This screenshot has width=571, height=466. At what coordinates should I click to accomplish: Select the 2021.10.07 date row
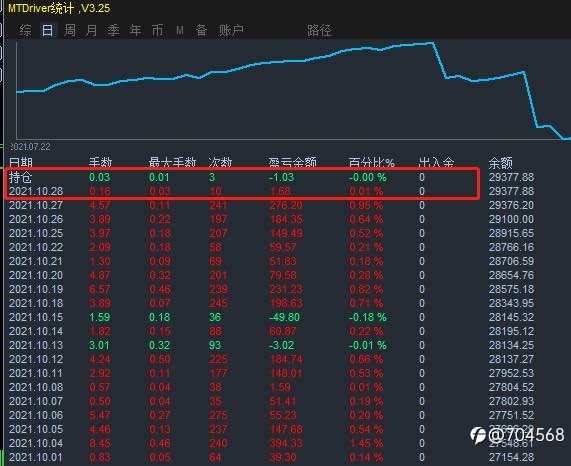[36, 401]
